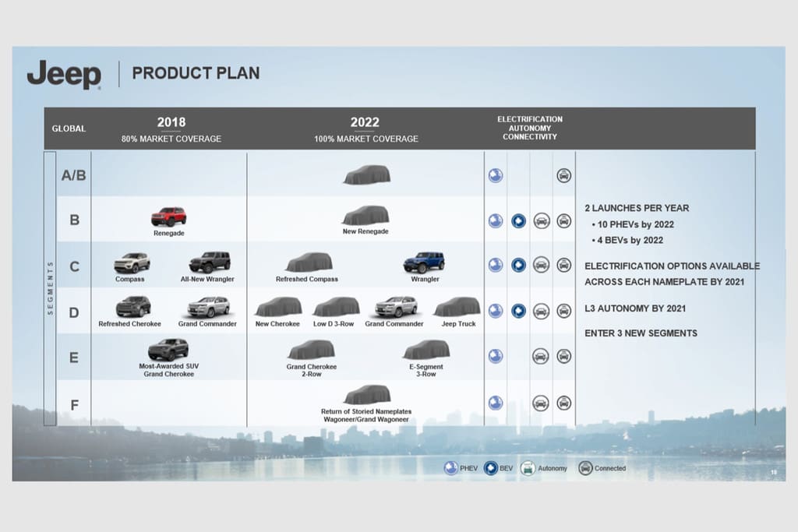798x532 pixels.
Task: Click the PRODUCT PLAN slide title
Action: [196, 73]
